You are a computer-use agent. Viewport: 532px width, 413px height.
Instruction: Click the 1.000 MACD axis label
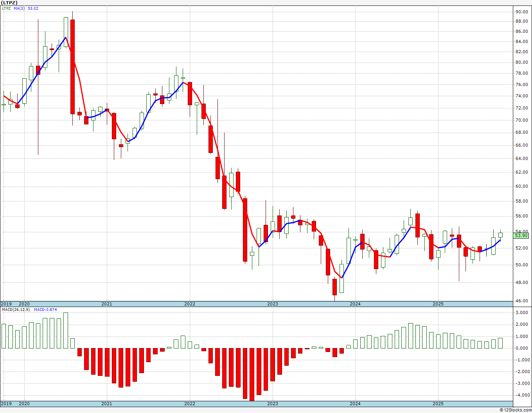[x=523, y=336]
